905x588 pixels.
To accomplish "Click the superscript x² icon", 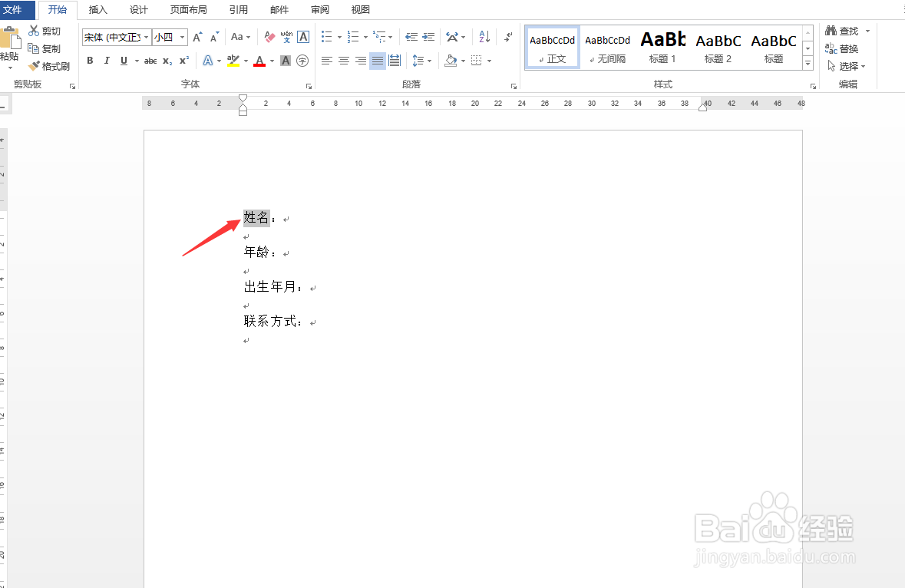I will [183, 61].
